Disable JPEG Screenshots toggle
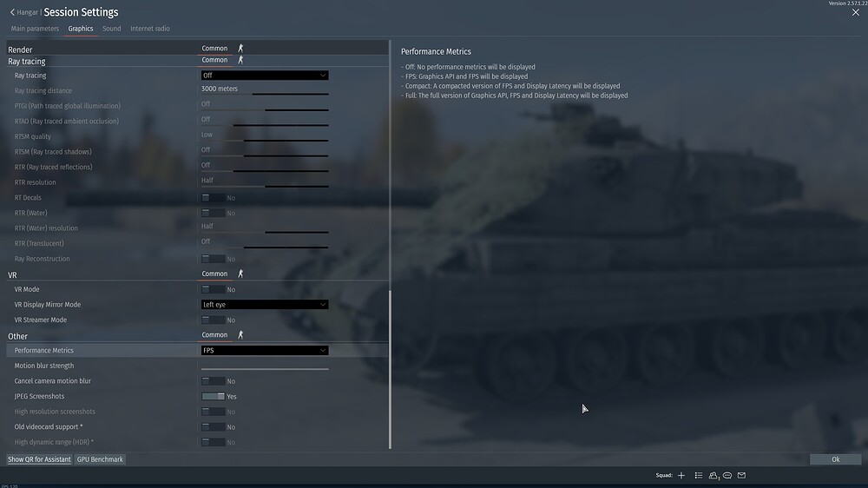This screenshot has height=488, width=868. (x=214, y=396)
